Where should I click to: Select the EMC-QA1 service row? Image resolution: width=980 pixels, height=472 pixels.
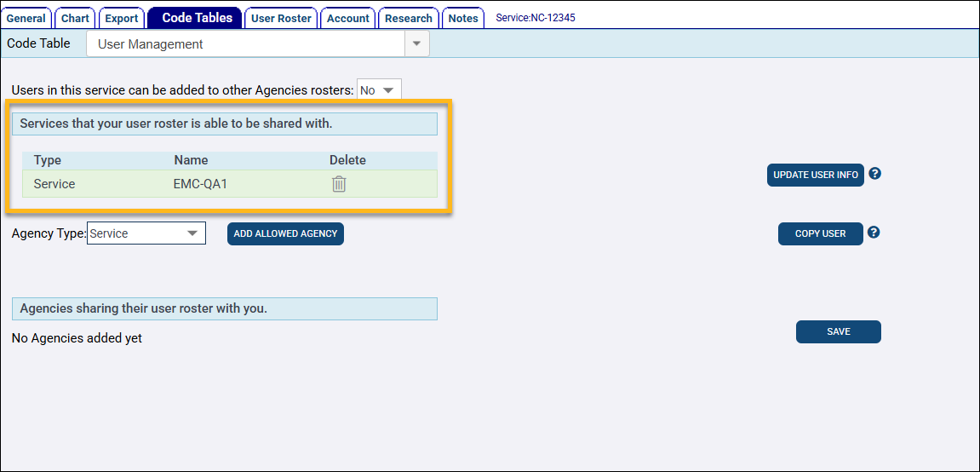[230, 184]
